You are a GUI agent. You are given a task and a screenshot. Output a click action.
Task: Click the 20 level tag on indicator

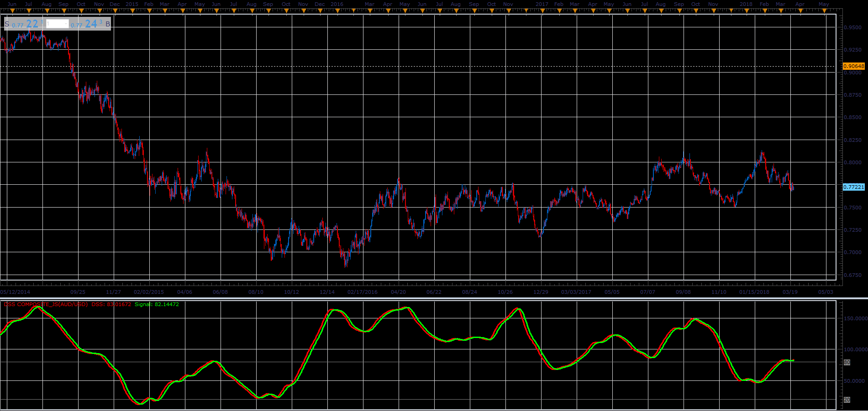click(x=847, y=400)
